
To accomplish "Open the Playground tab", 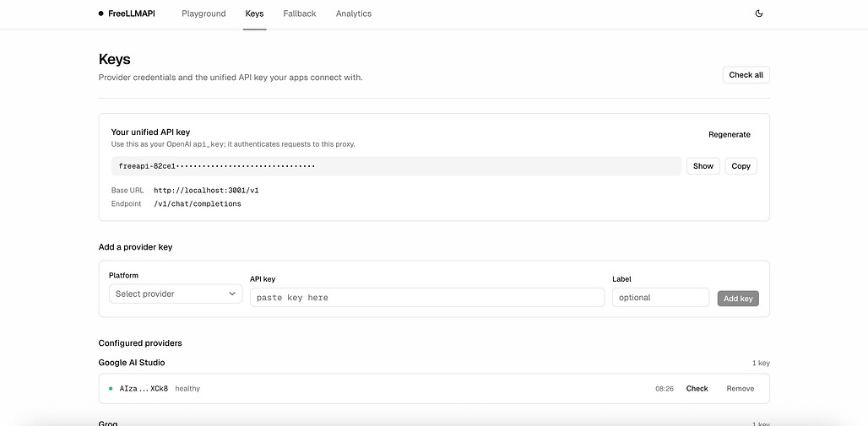I will [203, 13].
